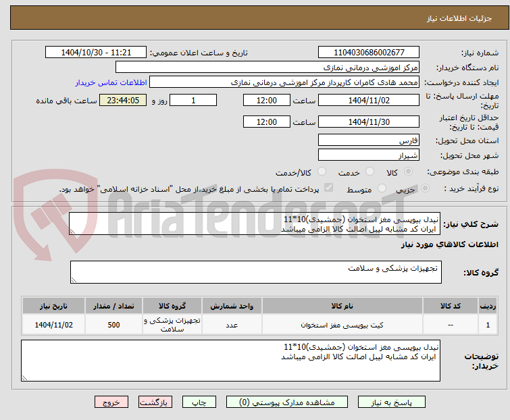This screenshot has width=510, height=420.
Task: Toggle the اسناد خزانه اسلامی payment checkbox
Action: (x=329, y=188)
